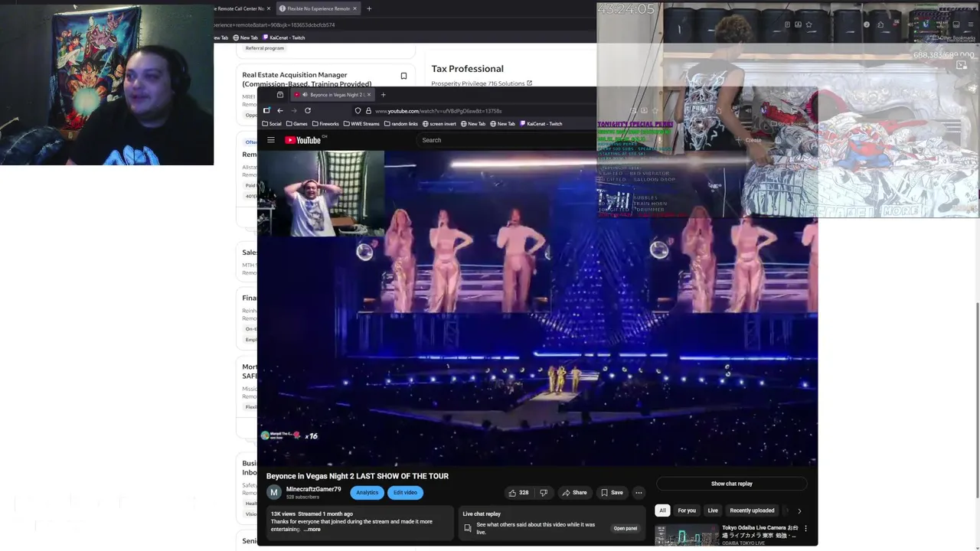The width and height of the screenshot is (980, 551).
Task: Open the sidebar icon left of back arrow
Action: pos(266,111)
